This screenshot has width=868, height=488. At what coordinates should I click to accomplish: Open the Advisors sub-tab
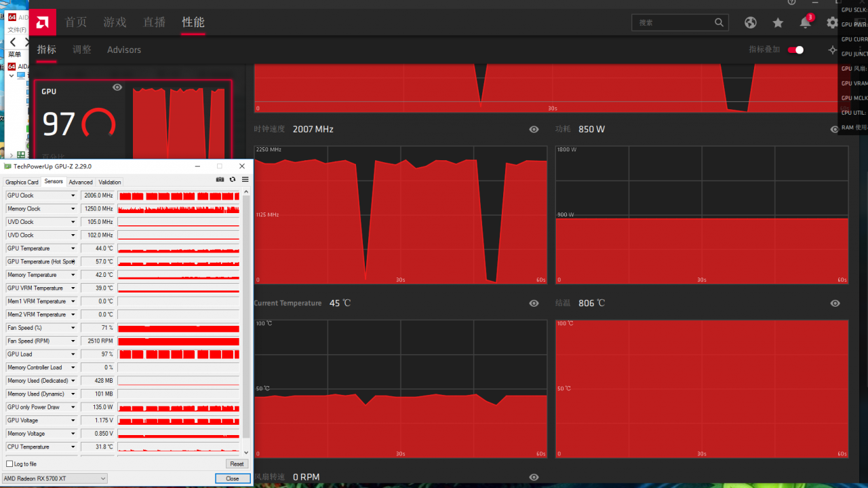124,50
